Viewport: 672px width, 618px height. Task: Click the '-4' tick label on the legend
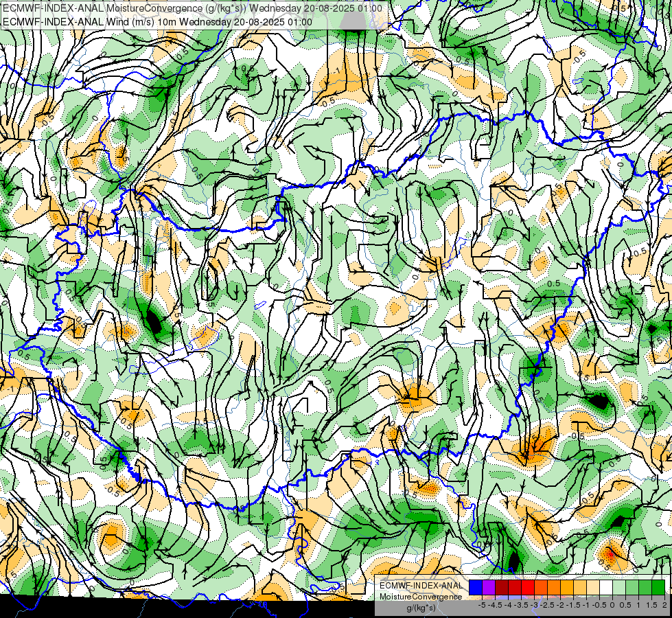pos(508,605)
